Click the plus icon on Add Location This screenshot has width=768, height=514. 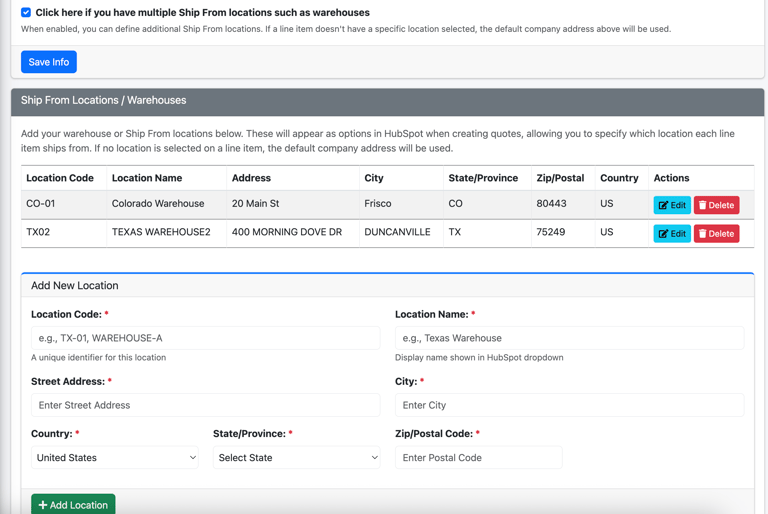(x=43, y=505)
